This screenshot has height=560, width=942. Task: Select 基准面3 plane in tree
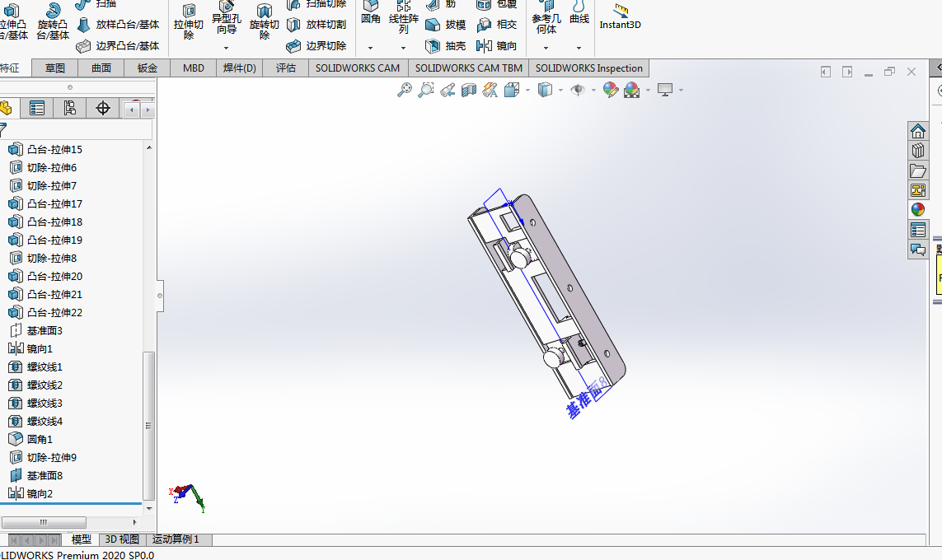click(36, 331)
